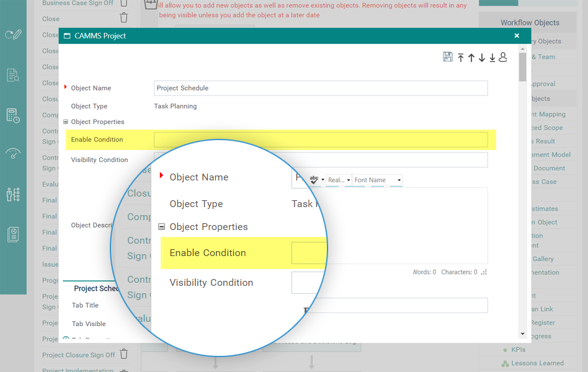Click the dialog scroll down arrow
Image resolution: width=588 pixels, height=372 pixels.
click(x=523, y=334)
